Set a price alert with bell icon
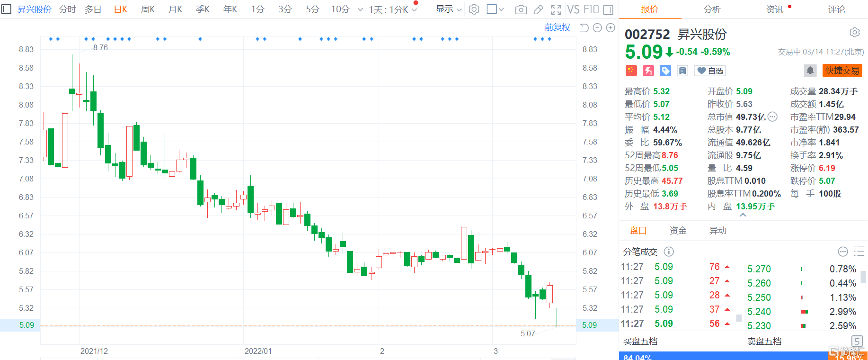 (x=810, y=71)
